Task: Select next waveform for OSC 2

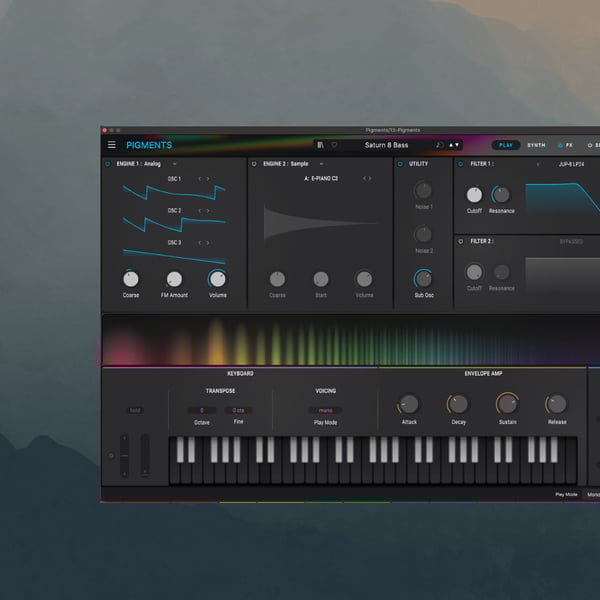Action: point(208,210)
